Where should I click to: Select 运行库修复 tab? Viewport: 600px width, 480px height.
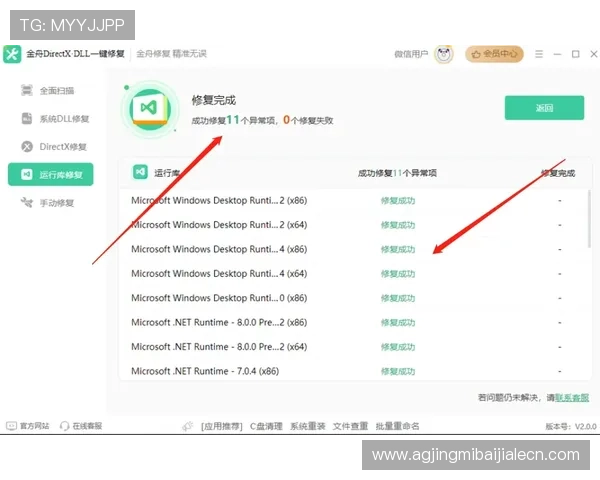click(51, 175)
